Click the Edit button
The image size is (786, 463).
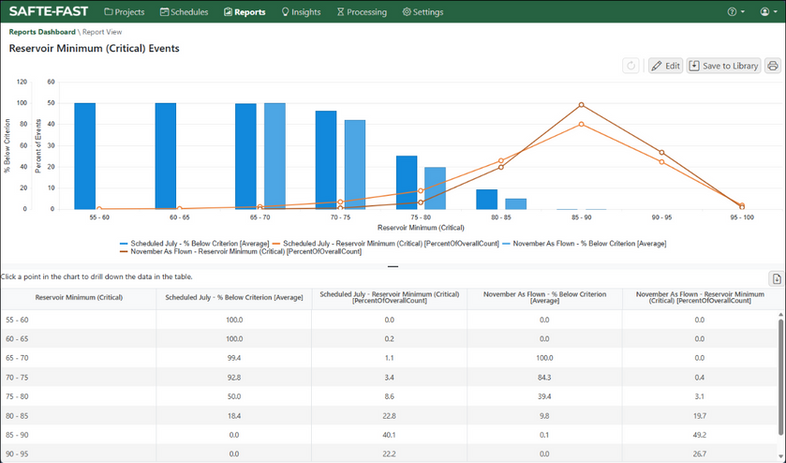tap(665, 66)
